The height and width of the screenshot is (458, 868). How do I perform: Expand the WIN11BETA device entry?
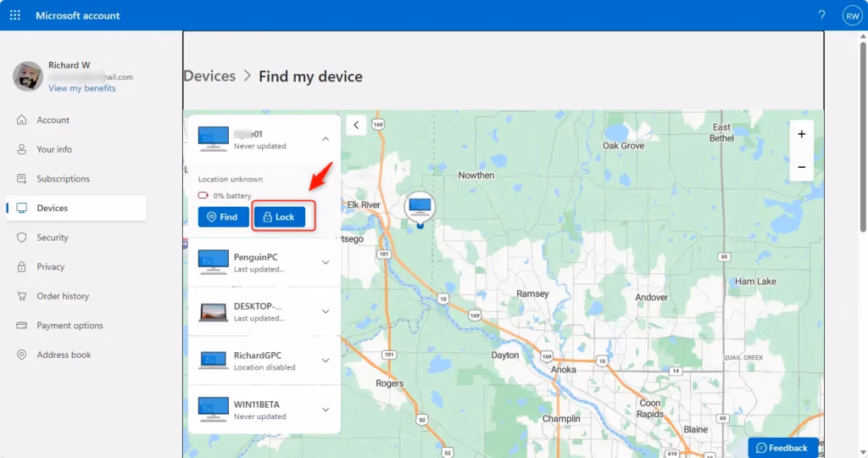coord(325,410)
